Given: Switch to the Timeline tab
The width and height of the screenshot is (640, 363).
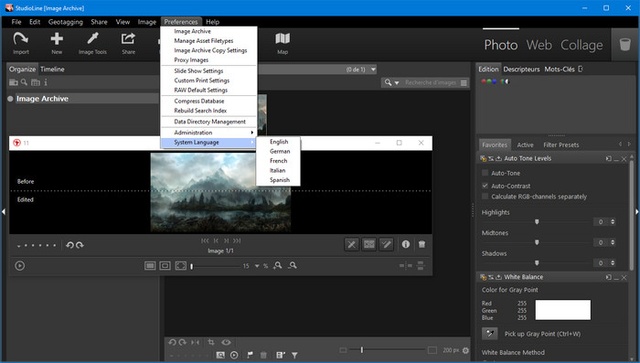Looking at the screenshot, I should (52, 69).
